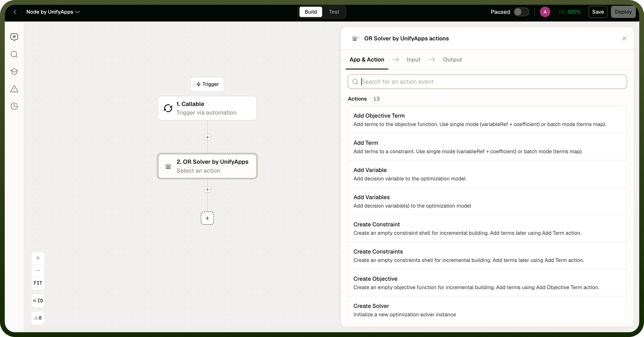Go back using the top-left arrow

(15, 12)
